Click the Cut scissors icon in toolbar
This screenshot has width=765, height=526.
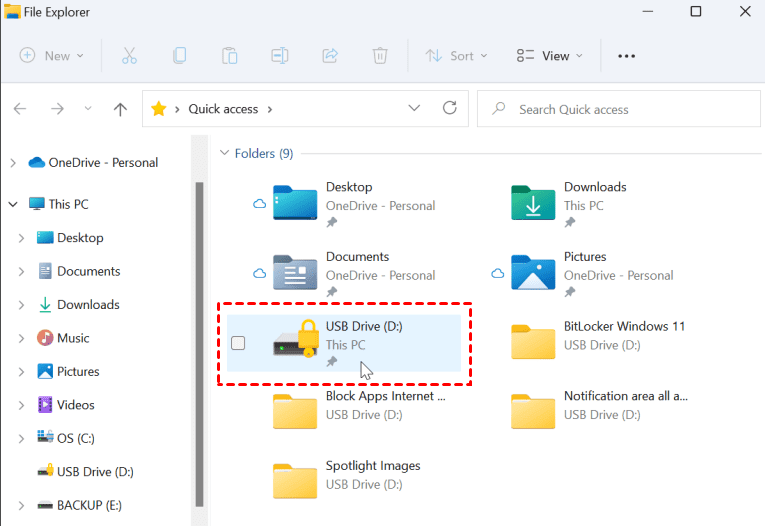click(x=129, y=56)
